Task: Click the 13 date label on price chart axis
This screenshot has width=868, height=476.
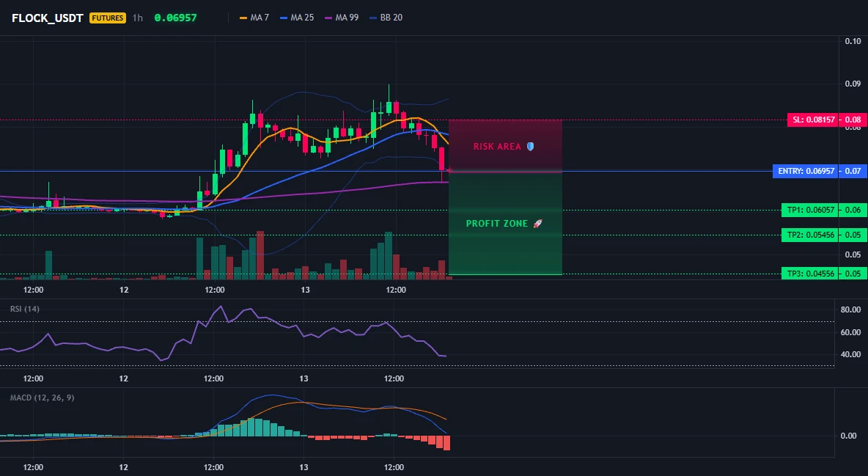Action: [305, 290]
